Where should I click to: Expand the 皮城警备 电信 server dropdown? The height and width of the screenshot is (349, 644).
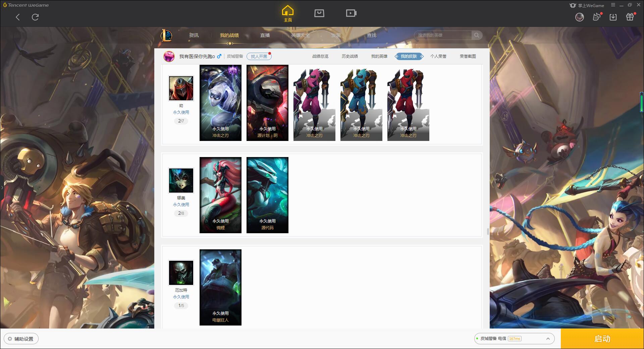pyautogui.click(x=515, y=339)
